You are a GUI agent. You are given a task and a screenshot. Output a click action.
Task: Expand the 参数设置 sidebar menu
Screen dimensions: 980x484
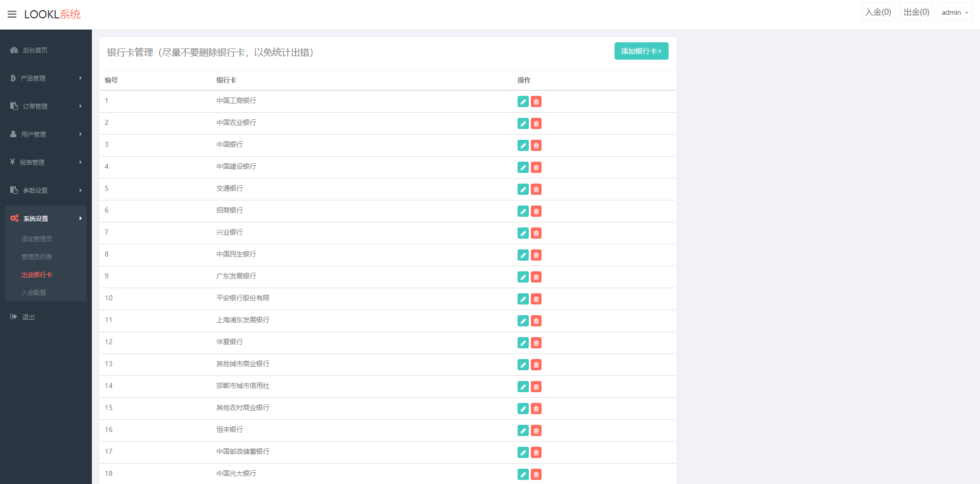pyautogui.click(x=46, y=190)
